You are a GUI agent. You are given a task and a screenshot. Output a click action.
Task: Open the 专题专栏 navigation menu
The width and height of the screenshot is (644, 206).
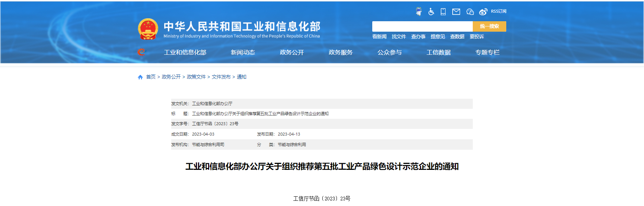[487, 53]
